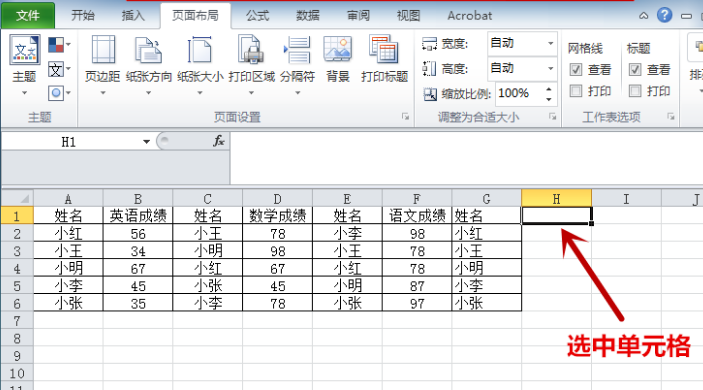
Task: Open 页面设置 dialog launcher
Action: tap(405, 117)
